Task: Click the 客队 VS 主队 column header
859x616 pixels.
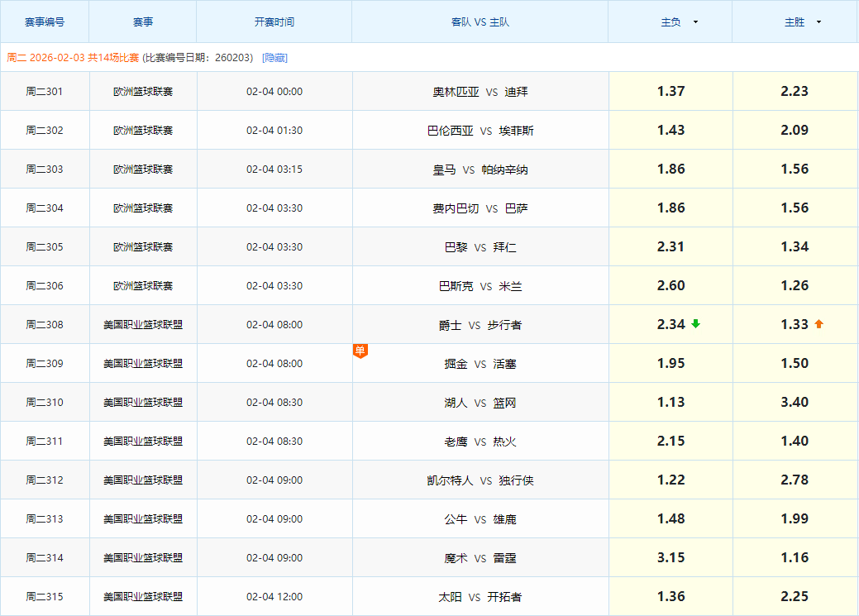Action: [x=480, y=22]
